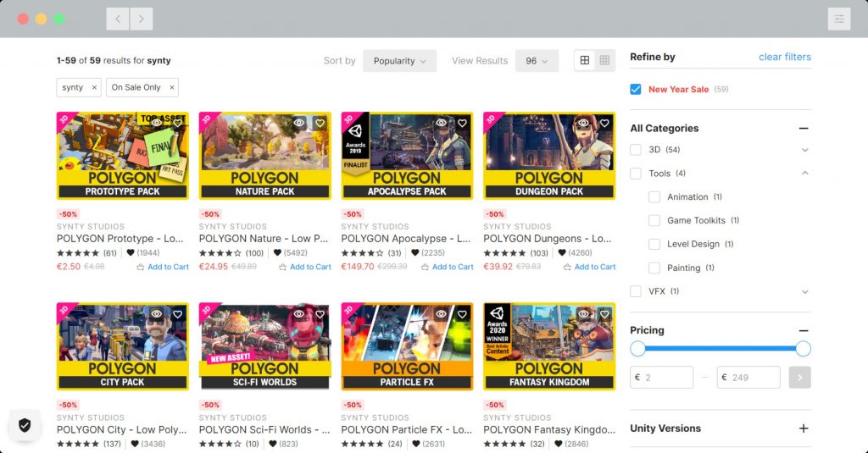
Task: Uncheck the New Year Sale checkbox
Action: click(636, 89)
